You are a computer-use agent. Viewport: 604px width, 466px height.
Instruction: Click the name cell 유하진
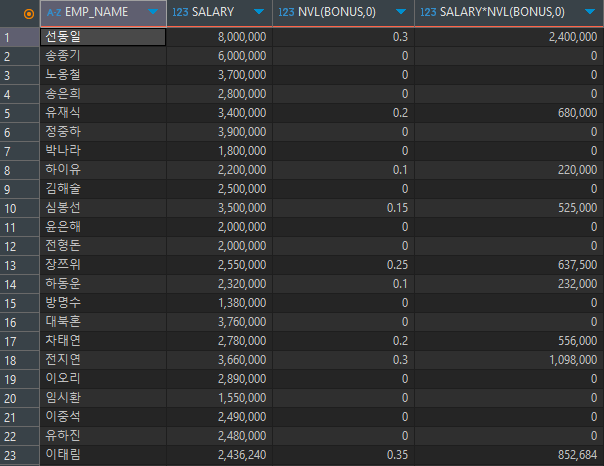pyautogui.click(x=103, y=436)
